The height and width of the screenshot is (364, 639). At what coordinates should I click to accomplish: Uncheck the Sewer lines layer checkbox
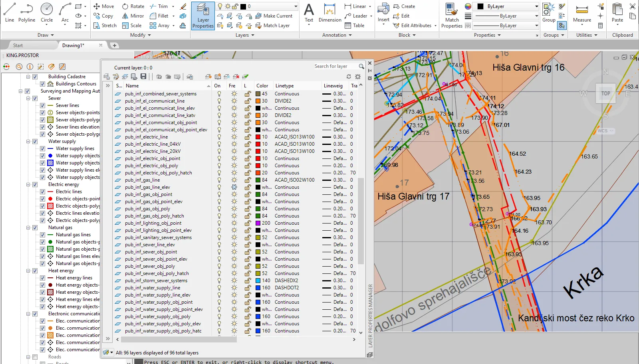coord(42,105)
